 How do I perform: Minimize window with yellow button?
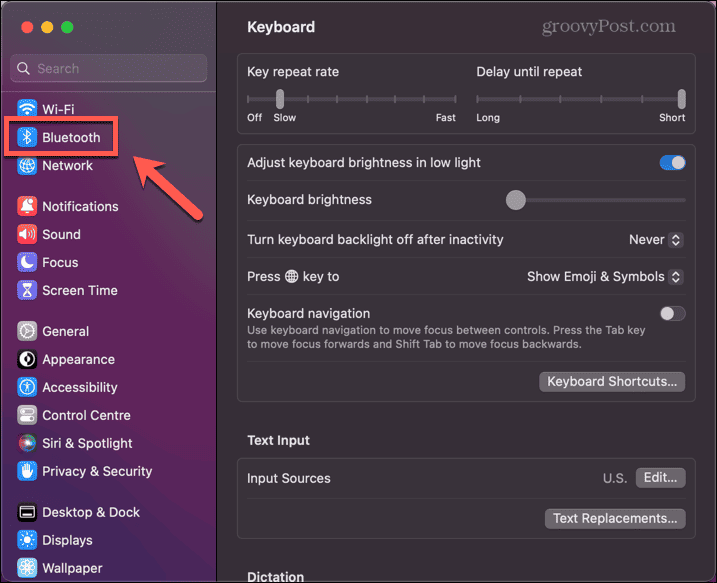pos(47,27)
